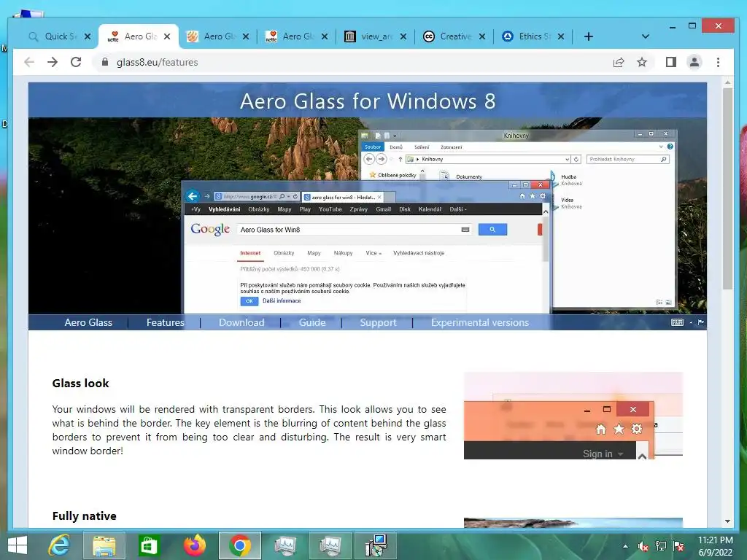Click the Glass look orange window thumbnail

[x=573, y=416]
